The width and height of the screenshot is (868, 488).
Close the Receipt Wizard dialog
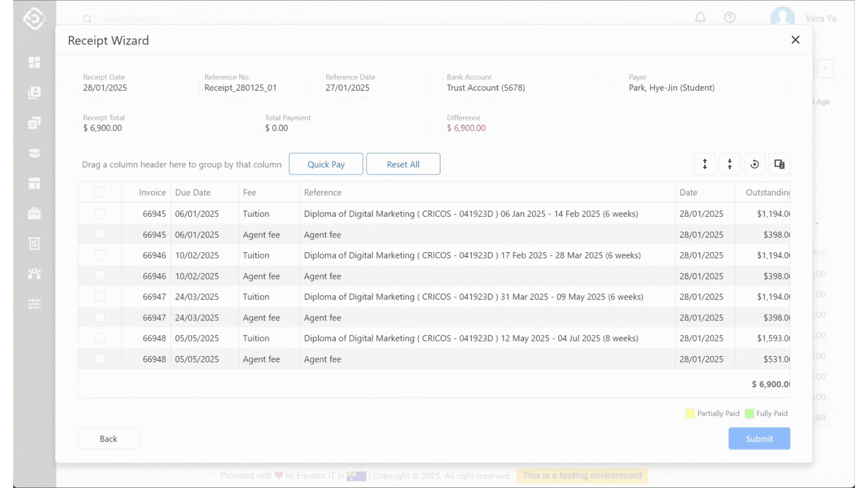click(795, 40)
